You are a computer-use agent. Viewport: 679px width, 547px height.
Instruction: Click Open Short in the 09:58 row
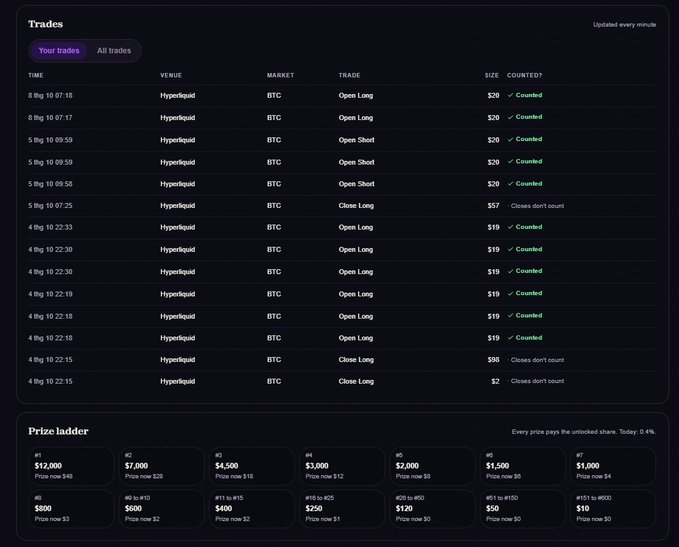click(356, 184)
